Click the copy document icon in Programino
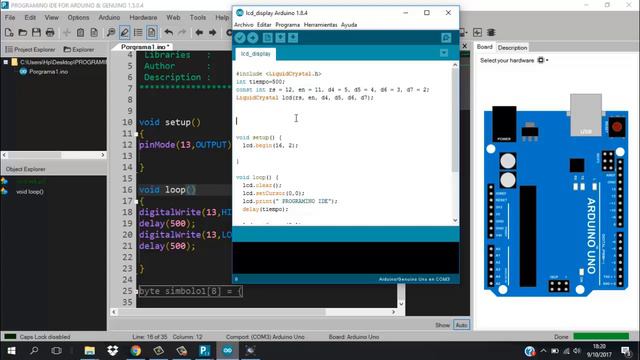 click(x=94, y=32)
